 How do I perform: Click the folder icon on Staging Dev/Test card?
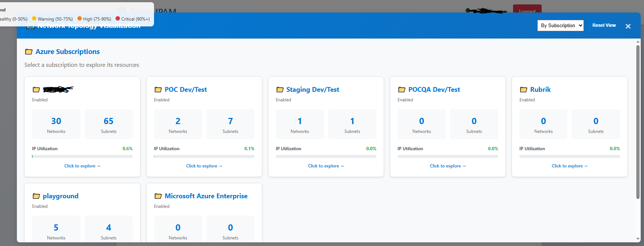(x=280, y=90)
